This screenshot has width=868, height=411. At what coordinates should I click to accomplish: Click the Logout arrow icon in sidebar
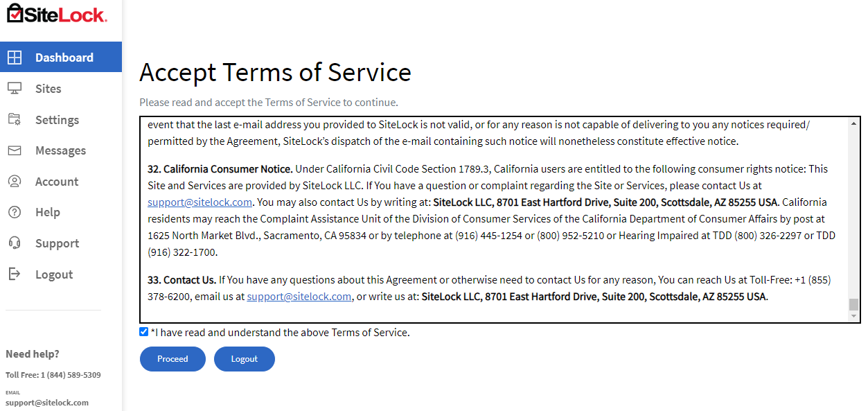tap(15, 274)
